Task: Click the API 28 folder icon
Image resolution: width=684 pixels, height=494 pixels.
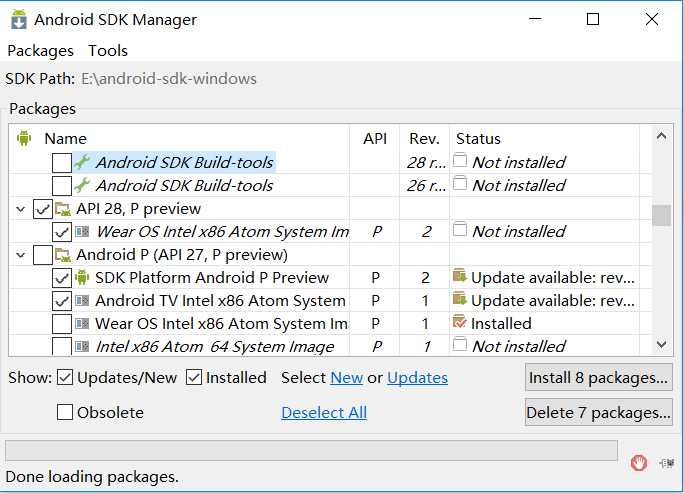Action: 63,209
